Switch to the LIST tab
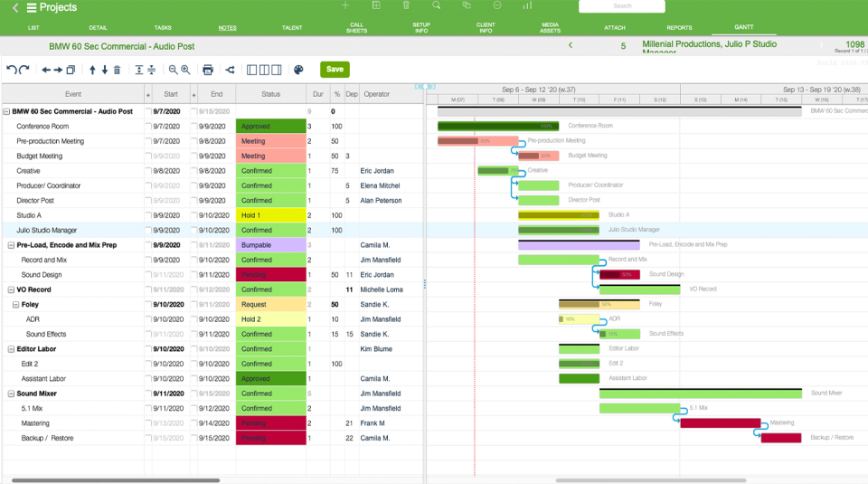 pyautogui.click(x=33, y=28)
